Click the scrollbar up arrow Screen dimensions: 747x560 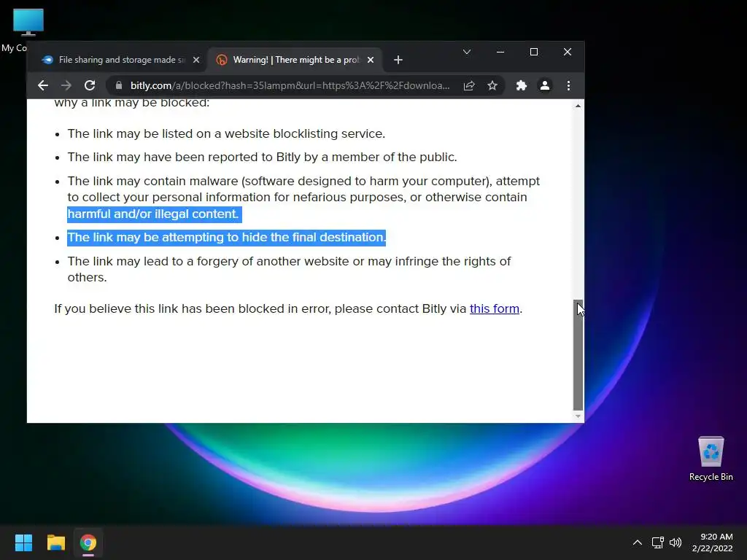(578, 106)
